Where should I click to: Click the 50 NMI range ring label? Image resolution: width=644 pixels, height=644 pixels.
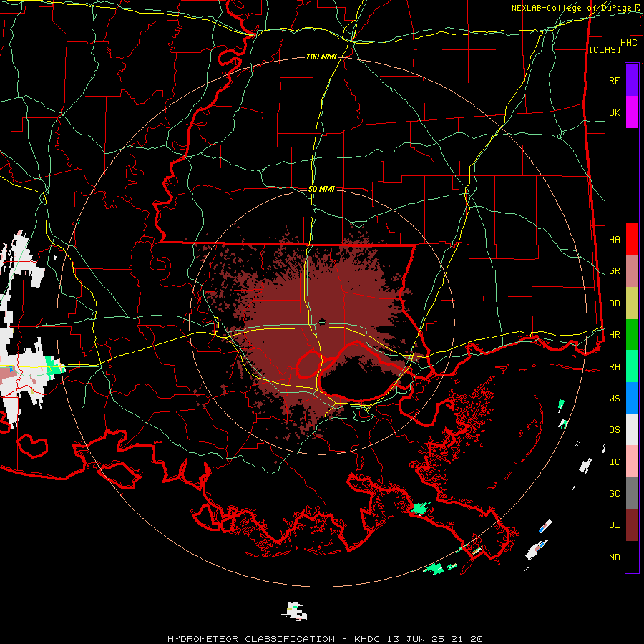pos(321,189)
